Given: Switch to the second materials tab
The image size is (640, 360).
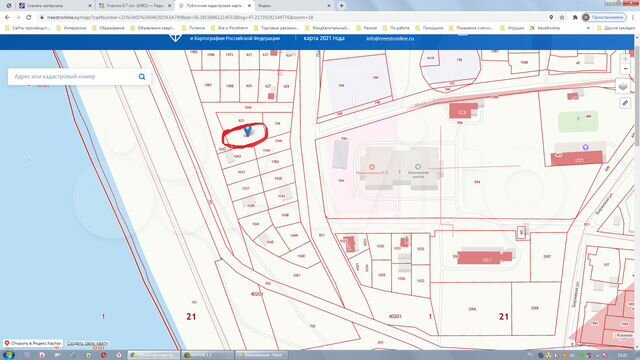Looking at the screenshot, I should [x=55, y=6].
